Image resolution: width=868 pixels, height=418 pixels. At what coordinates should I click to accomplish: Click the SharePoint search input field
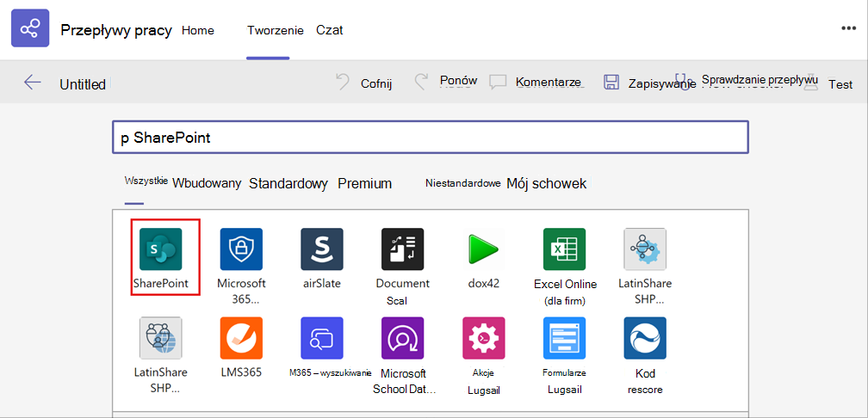431,137
